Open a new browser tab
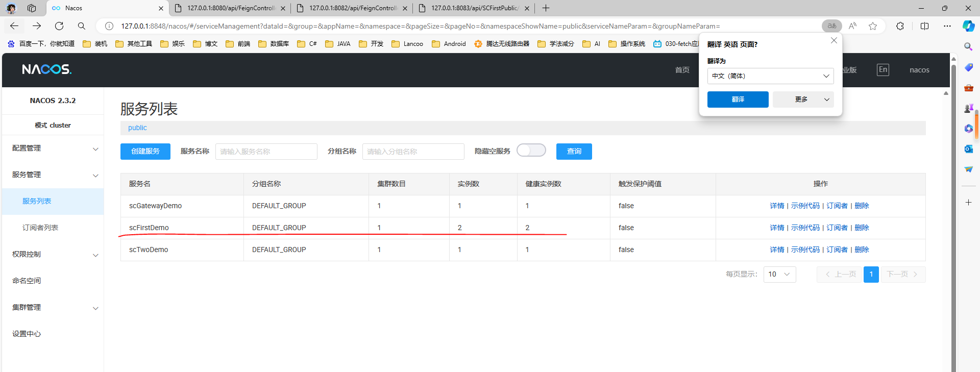980x372 pixels. (546, 8)
